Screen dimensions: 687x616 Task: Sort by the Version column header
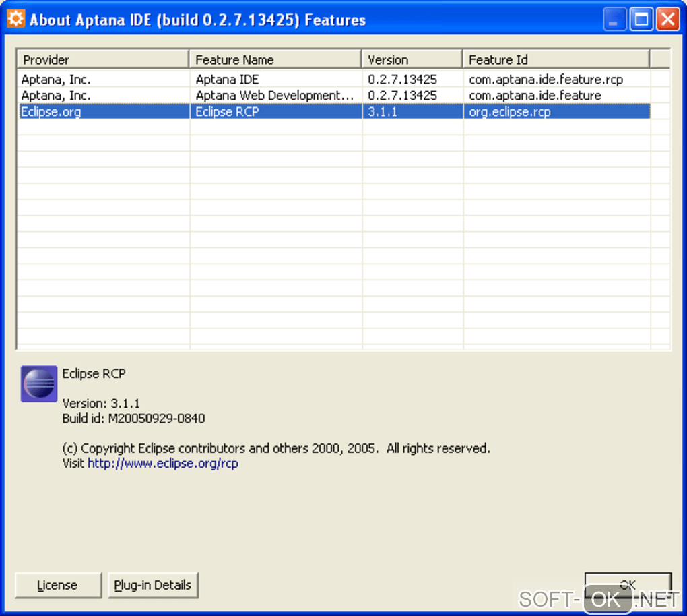pos(412,59)
